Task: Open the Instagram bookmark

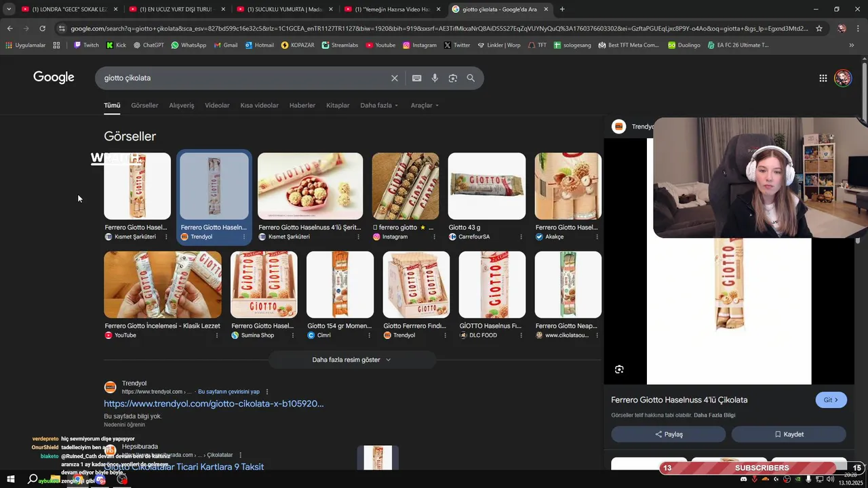Action: [x=419, y=45]
